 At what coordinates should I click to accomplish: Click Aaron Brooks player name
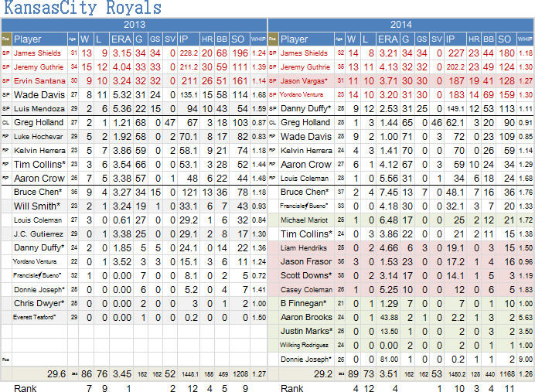point(306,317)
